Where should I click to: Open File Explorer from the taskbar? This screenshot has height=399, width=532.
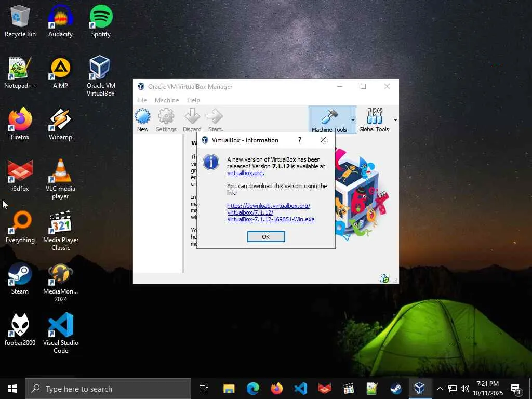tap(229, 389)
